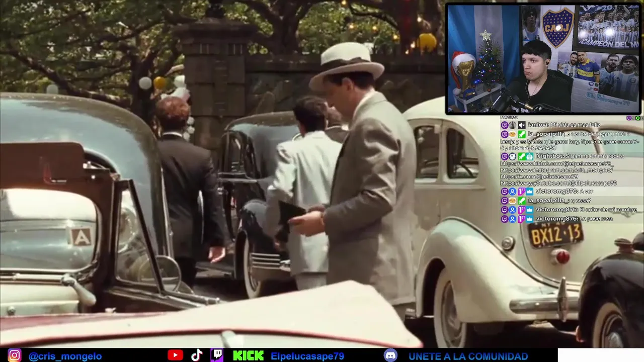Click the sword badge on the 'q cosa?' message
The image size is (644, 362).
tap(522, 201)
